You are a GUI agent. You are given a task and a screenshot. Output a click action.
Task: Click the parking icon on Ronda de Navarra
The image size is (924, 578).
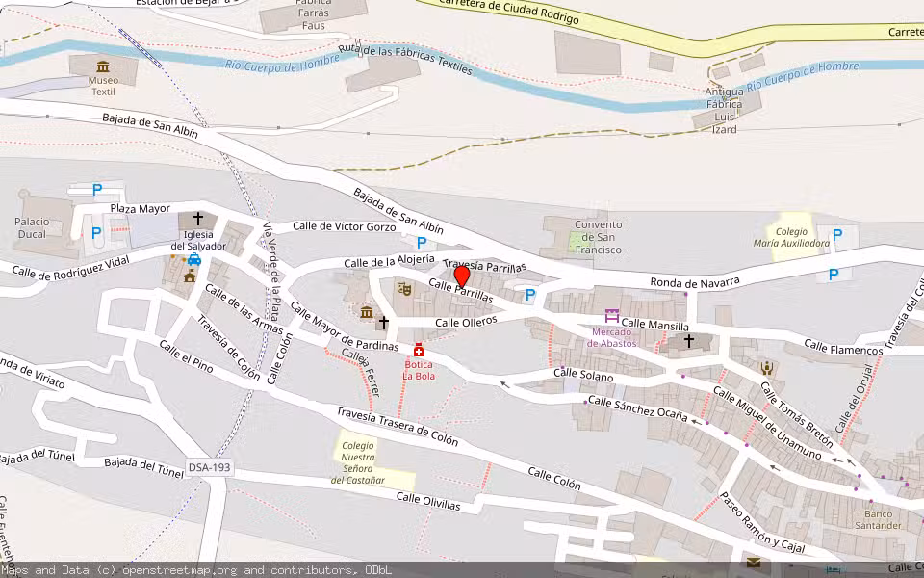pyautogui.click(x=834, y=275)
